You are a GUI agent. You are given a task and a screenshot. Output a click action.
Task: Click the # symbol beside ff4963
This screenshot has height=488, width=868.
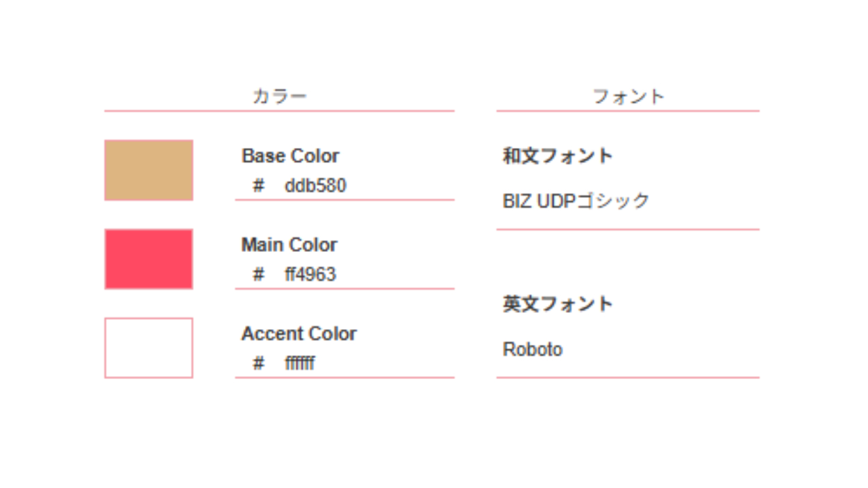(258, 275)
